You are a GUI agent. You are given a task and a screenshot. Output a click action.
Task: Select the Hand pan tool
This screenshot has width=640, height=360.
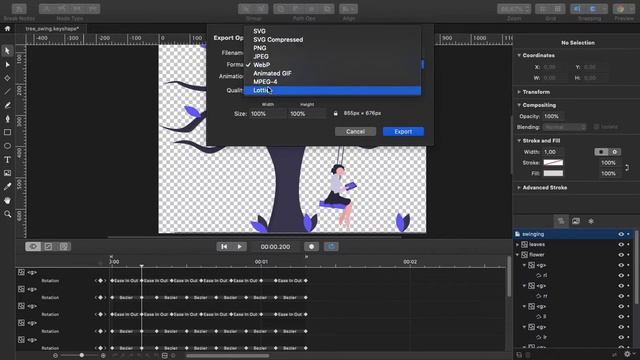(7, 200)
